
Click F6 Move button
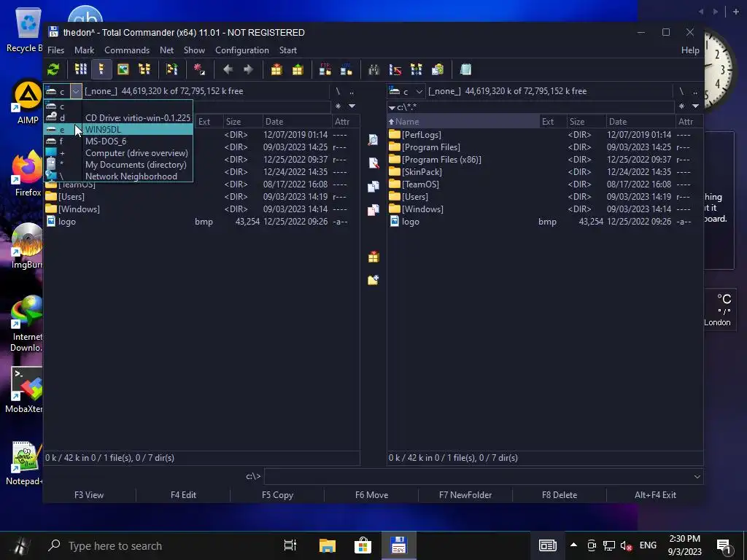pos(371,495)
